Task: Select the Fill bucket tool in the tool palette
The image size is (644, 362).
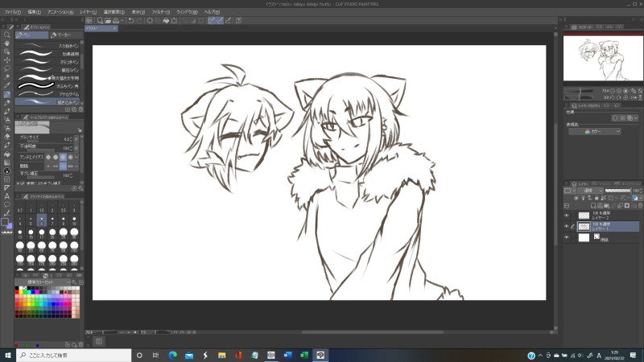Action: point(6,154)
